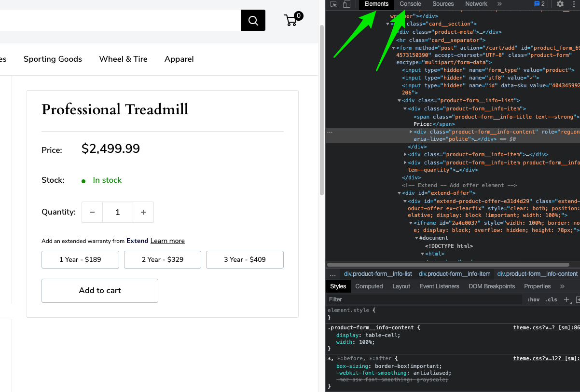Screen dimensions: 580x392
Task: Collapse the product-form__info-list div
Action: point(399,100)
